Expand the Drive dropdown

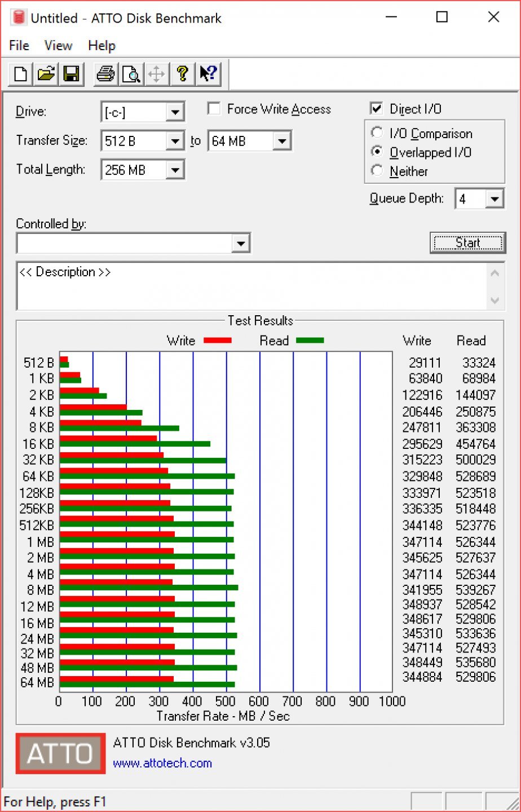(175, 112)
